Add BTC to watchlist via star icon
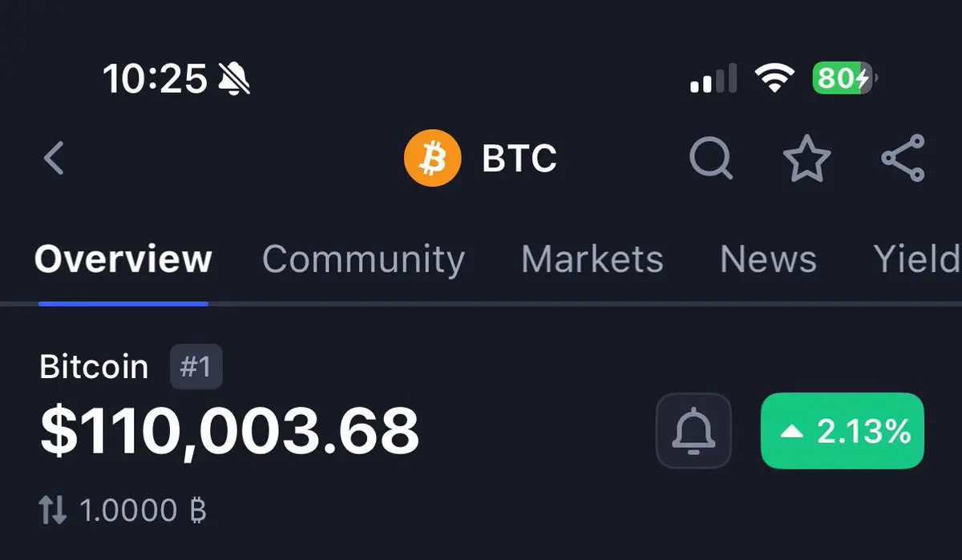Image resolution: width=962 pixels, height=560 pixels. [806, 158]
